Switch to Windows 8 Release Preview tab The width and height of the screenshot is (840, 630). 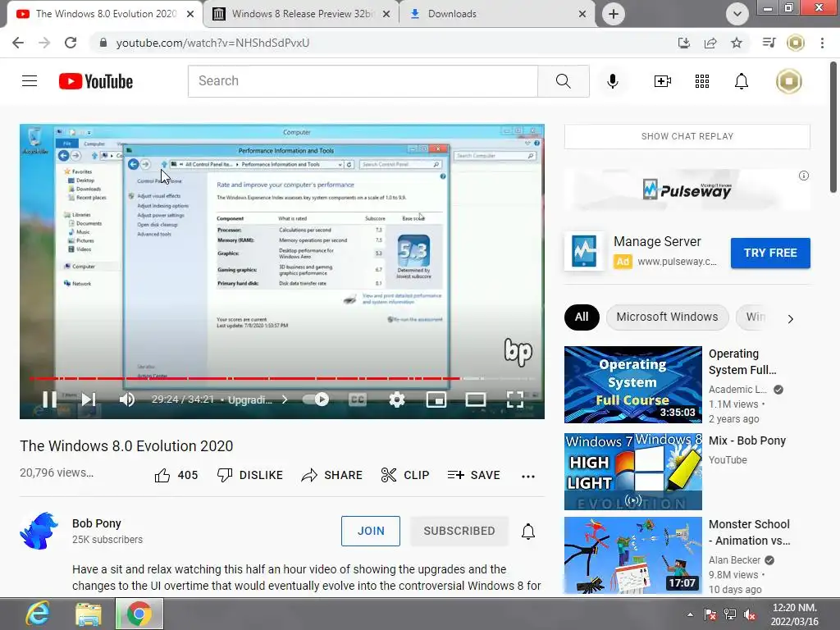coord(301,14)
